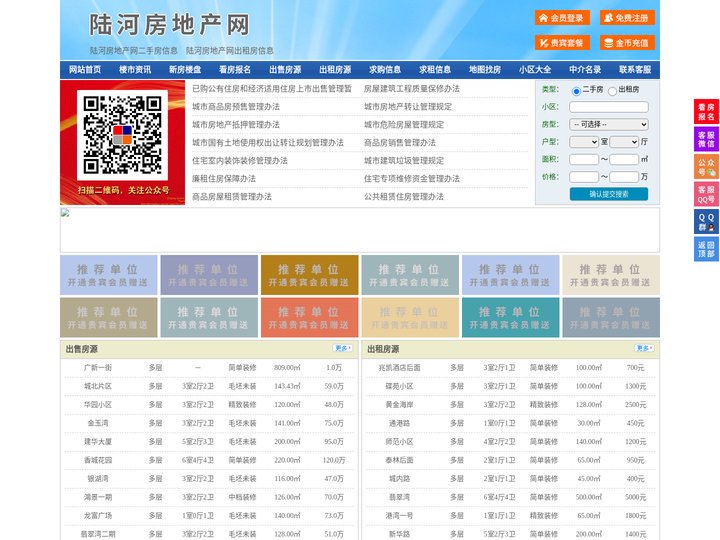Go to 网站首页 in the navigation bar
Image resolution: width=720 pixels, height=540 pixels.
[85, 70]
